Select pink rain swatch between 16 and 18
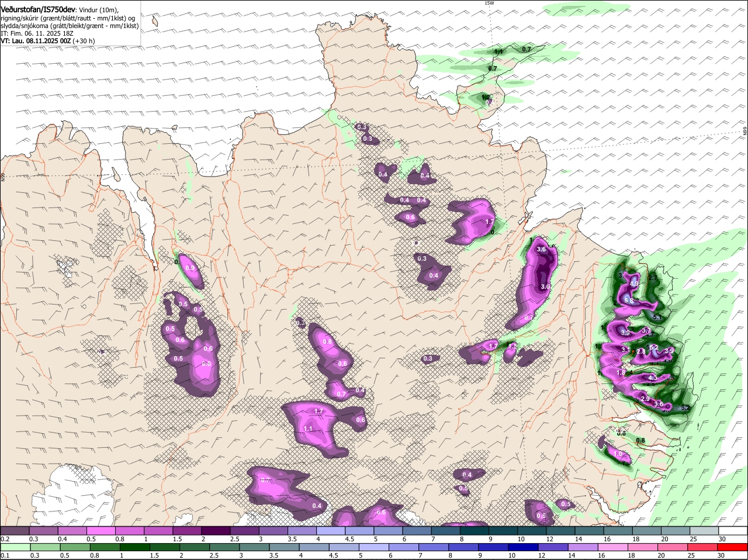 click(x=612, y=547)
